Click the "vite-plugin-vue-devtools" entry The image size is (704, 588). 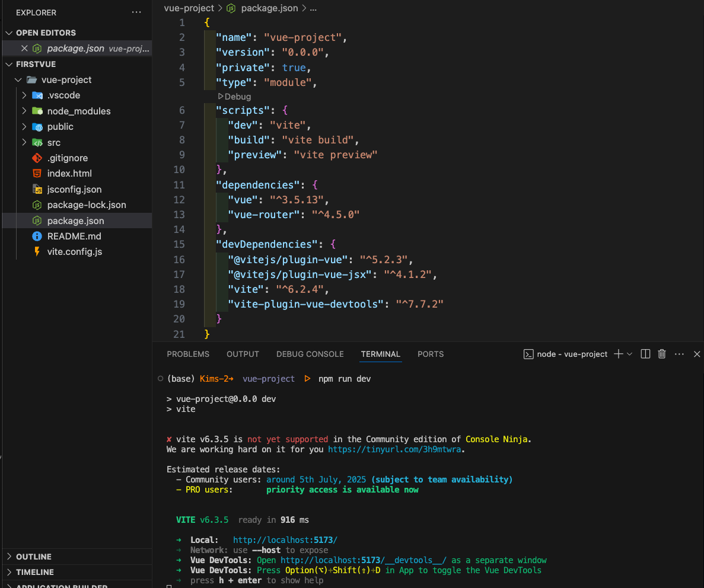coord(306,304)
